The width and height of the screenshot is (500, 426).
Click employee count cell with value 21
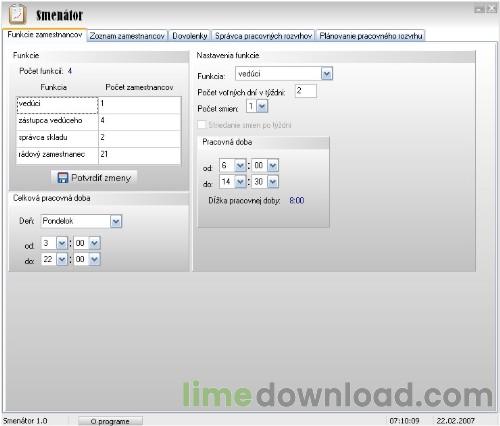tap(140, 156)
